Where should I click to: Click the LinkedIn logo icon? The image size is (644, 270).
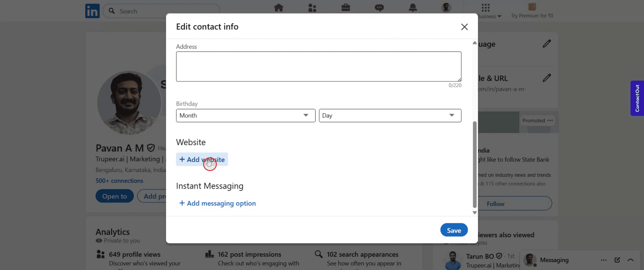click(92, 11)
